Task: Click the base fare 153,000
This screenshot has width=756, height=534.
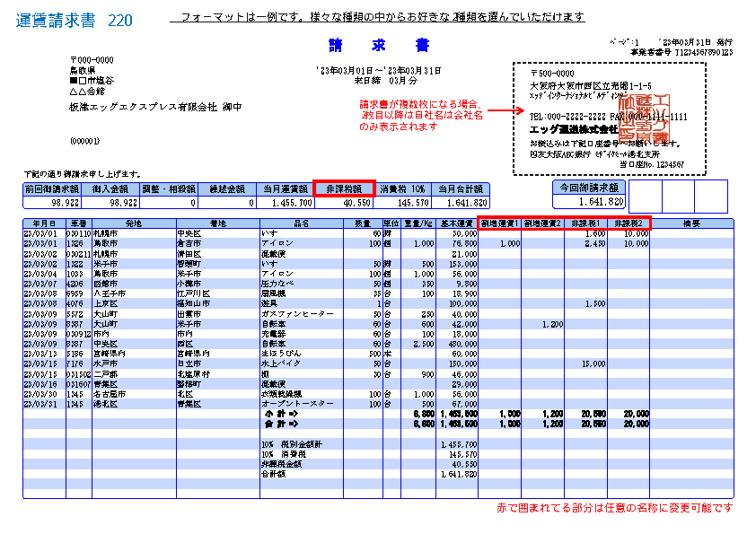Action: pyautogui.click(x=464, y=264)
